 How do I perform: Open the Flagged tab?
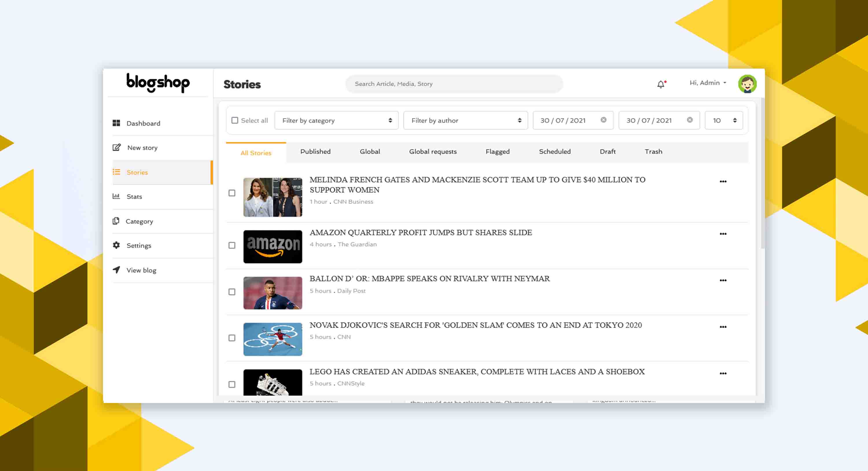pos(497,151)
